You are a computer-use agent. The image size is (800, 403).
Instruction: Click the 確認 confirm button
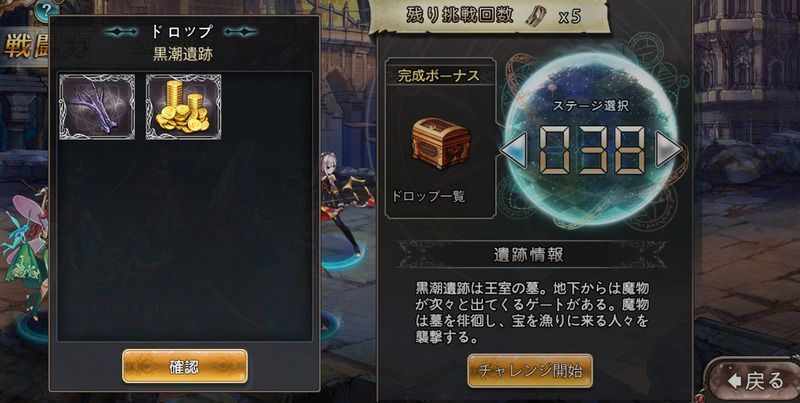(185, 366)
